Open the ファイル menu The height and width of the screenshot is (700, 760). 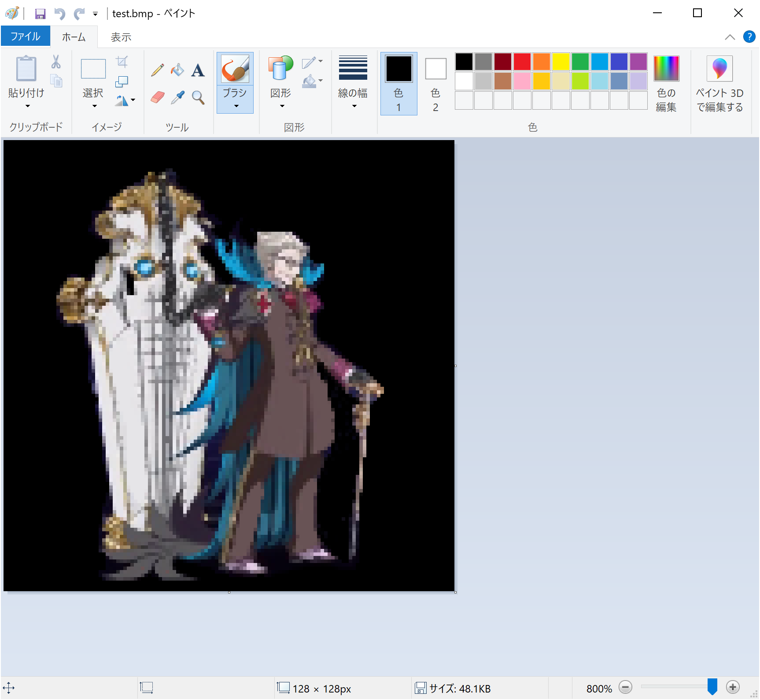point(26,37)
